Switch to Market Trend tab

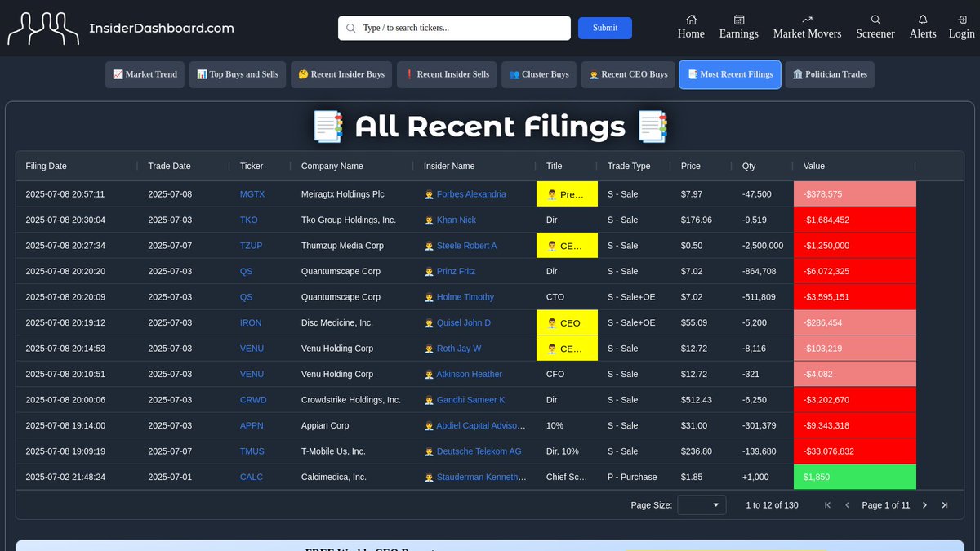(x=145, y=74)
